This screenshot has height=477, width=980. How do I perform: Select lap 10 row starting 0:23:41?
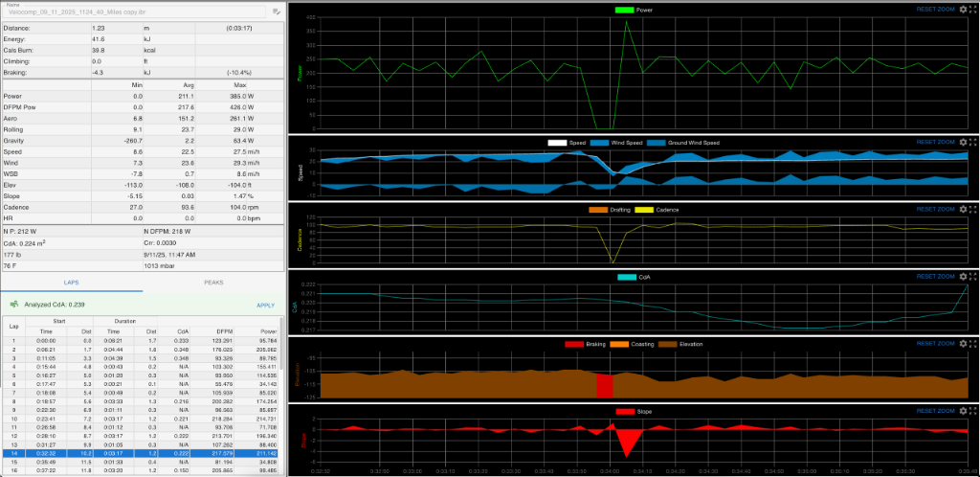(143, 417)
